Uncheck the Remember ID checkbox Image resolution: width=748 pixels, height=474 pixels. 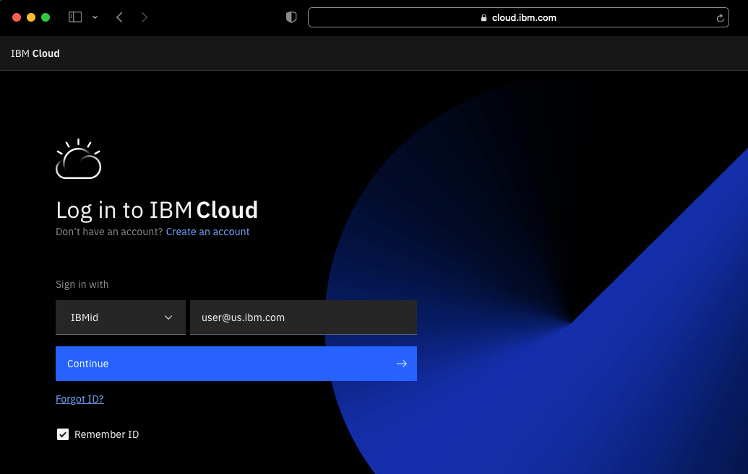62,434
